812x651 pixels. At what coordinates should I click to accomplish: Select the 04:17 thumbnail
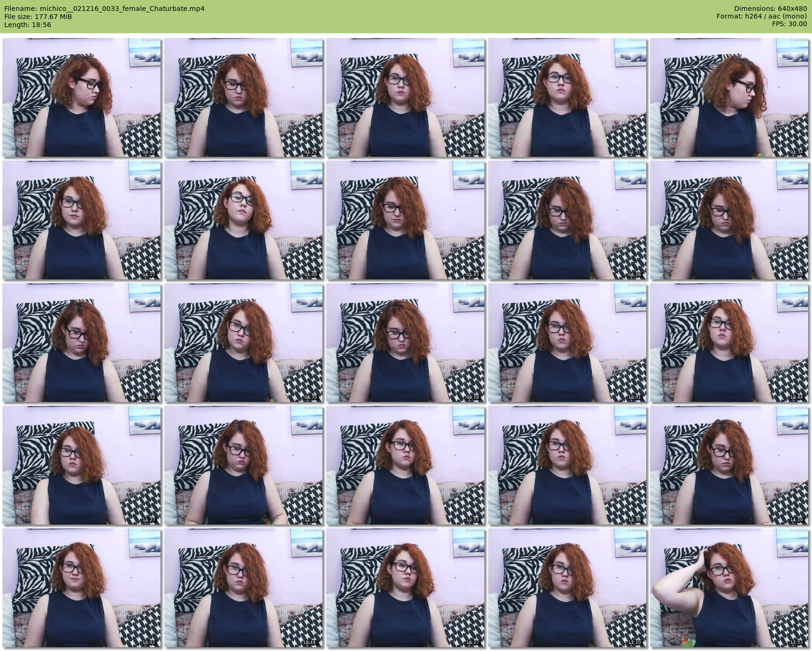click(x=82, y=220)
